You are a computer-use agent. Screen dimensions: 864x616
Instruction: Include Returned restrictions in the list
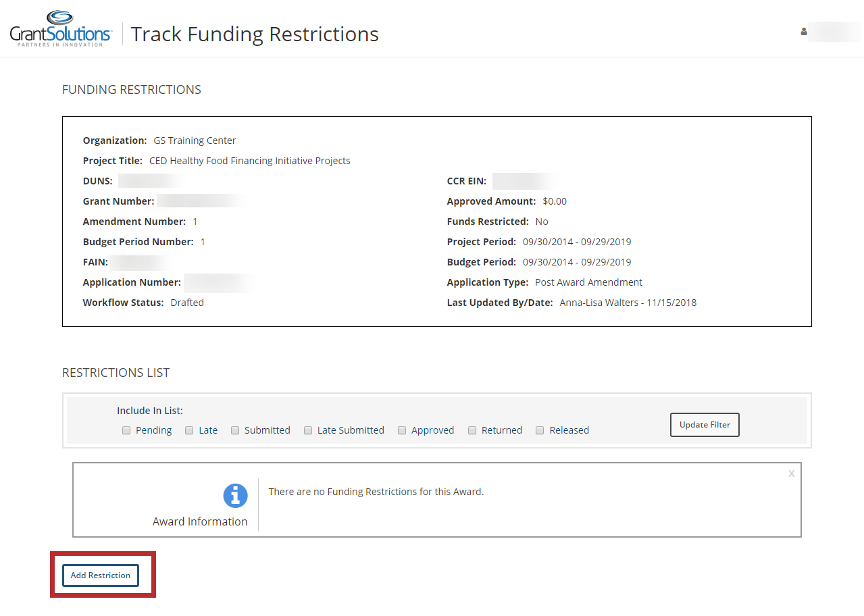(472, 430)
